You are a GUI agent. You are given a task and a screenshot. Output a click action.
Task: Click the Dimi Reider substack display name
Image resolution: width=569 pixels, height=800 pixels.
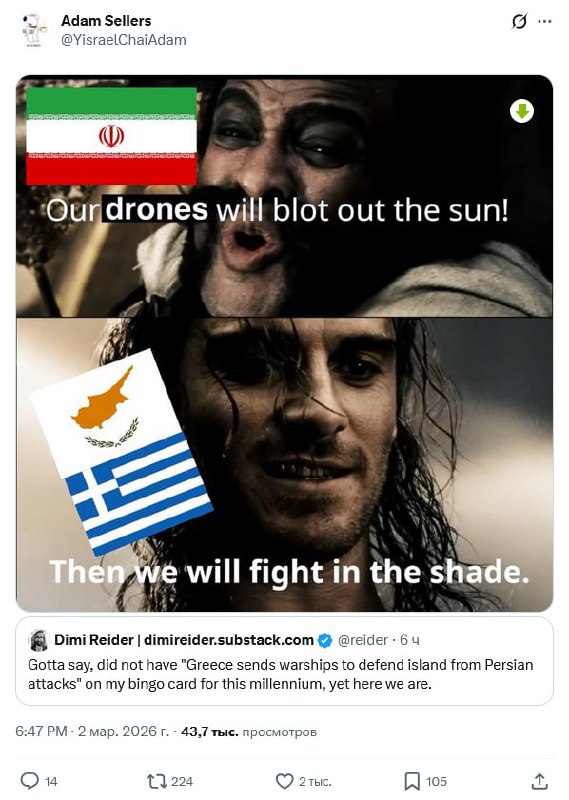click(184, 640)
